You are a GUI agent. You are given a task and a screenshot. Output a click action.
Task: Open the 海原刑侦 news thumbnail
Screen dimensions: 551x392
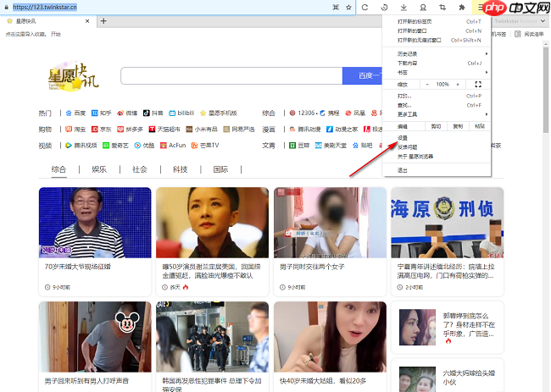447,223
